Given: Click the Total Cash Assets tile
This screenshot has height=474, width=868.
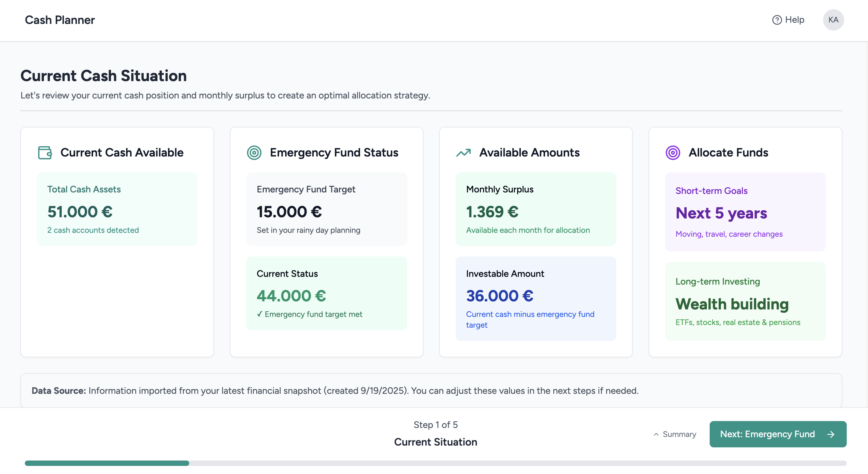Looking at the screenshot, I should (117, 209).
